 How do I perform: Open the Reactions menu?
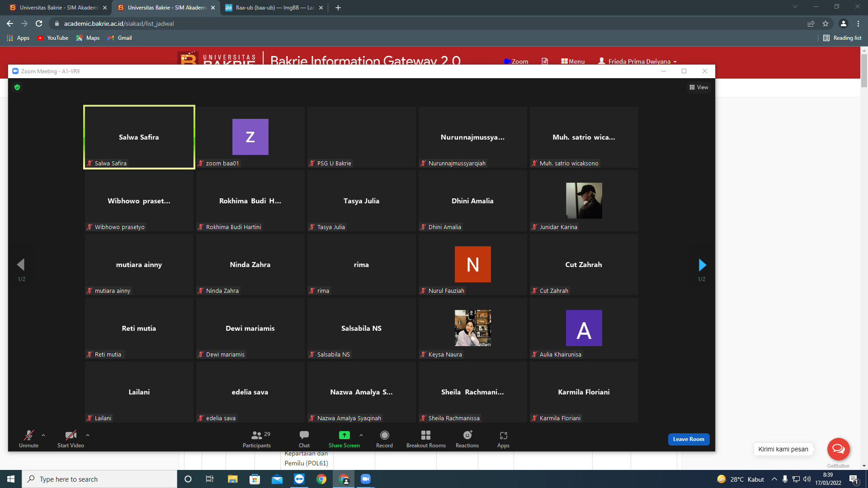[467, 439]
